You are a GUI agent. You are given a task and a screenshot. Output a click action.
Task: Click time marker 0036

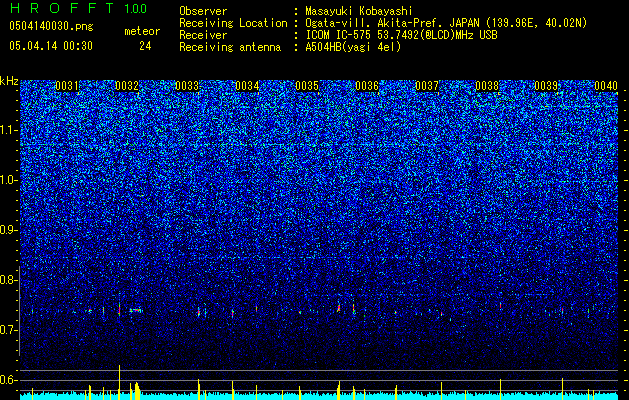pos(367,86)
